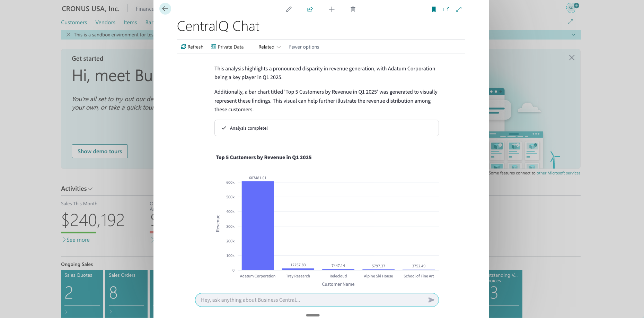644x318 pixels.
Task: Click Refresh in the action bar
Action: coord(192,47)
